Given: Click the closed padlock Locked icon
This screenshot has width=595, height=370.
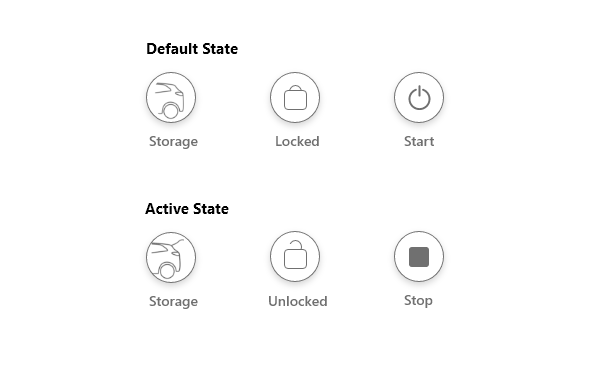Looking at the screenshot, I should pos(295,98).
